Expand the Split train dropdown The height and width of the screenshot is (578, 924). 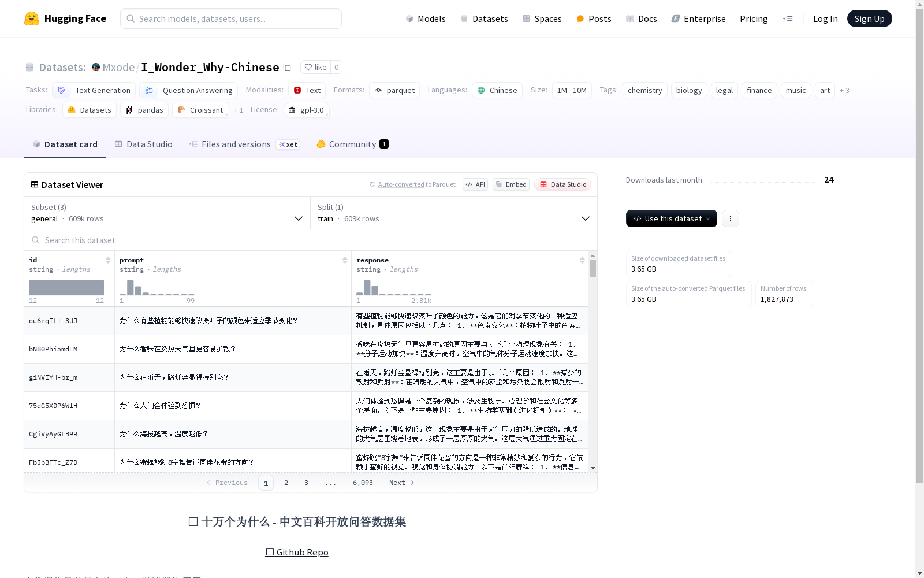click(x=454, y=213)
